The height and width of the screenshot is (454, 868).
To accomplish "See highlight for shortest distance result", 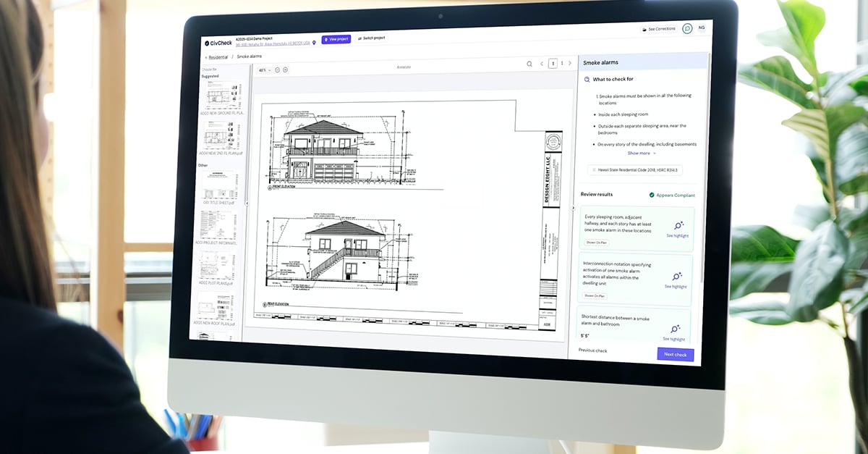I will click(x=674, y=332).
